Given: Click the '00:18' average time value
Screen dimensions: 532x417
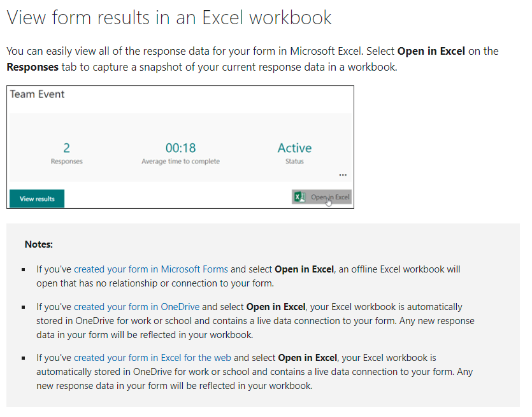Looking at the screenshot, I should pos(180,148).
